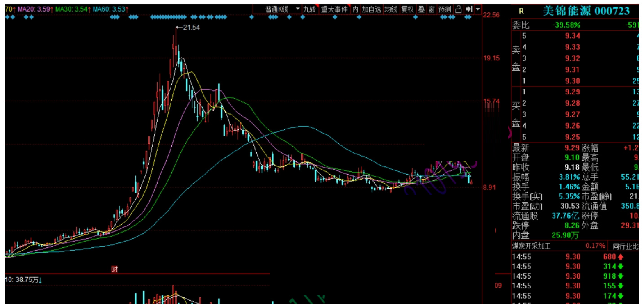Expand the toolbar's rightmost dropdown arrow
Image resolution: width=644 pixels, height=304 pixels.
(x=478, y=9)
